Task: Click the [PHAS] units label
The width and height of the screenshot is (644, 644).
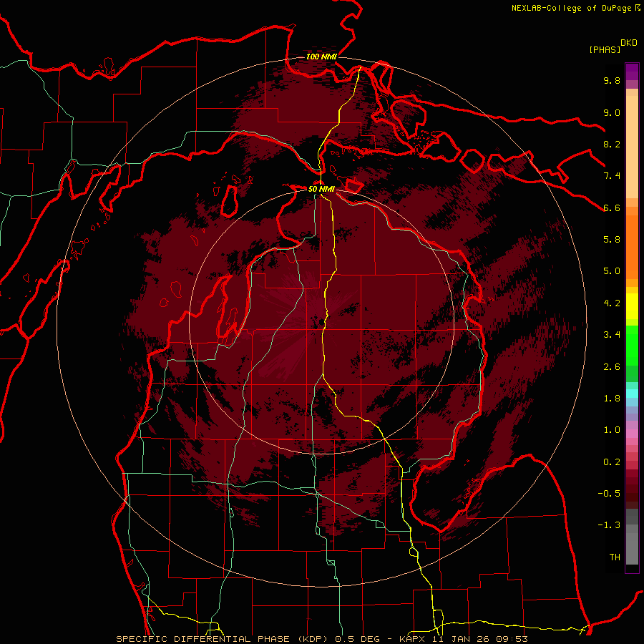Action: [x=605, y=49]
